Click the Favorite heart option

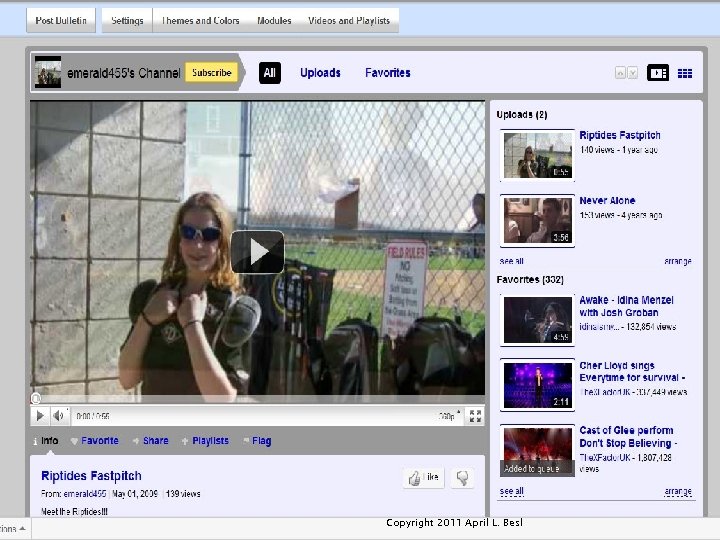(95, 441)
